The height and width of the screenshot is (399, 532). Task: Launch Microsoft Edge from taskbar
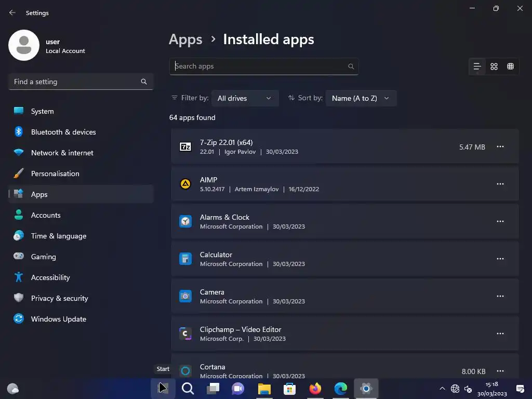tap(341, 388)
